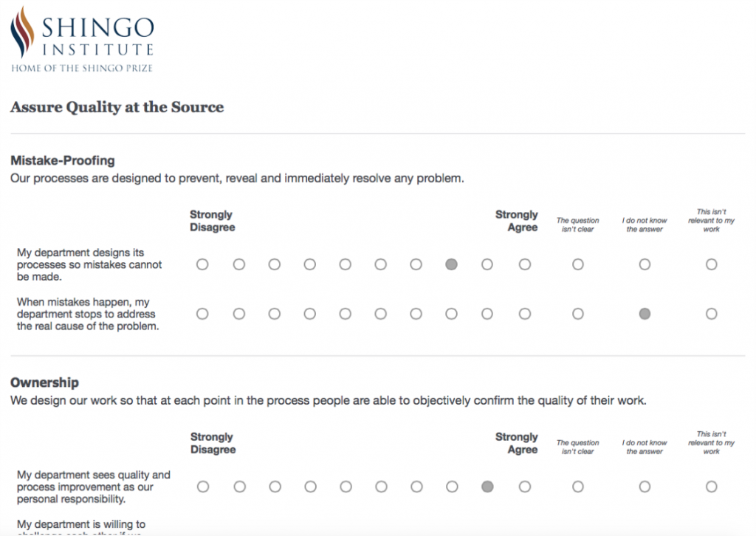Choose 'The question isn't clear' for personal responsibility statement
Screen dimensions: 756x536
[577, 487]
